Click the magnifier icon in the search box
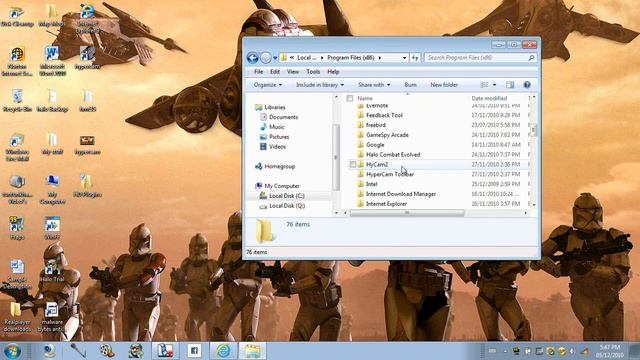The width and height of the screenshot is (640, 360). point(531,58)
